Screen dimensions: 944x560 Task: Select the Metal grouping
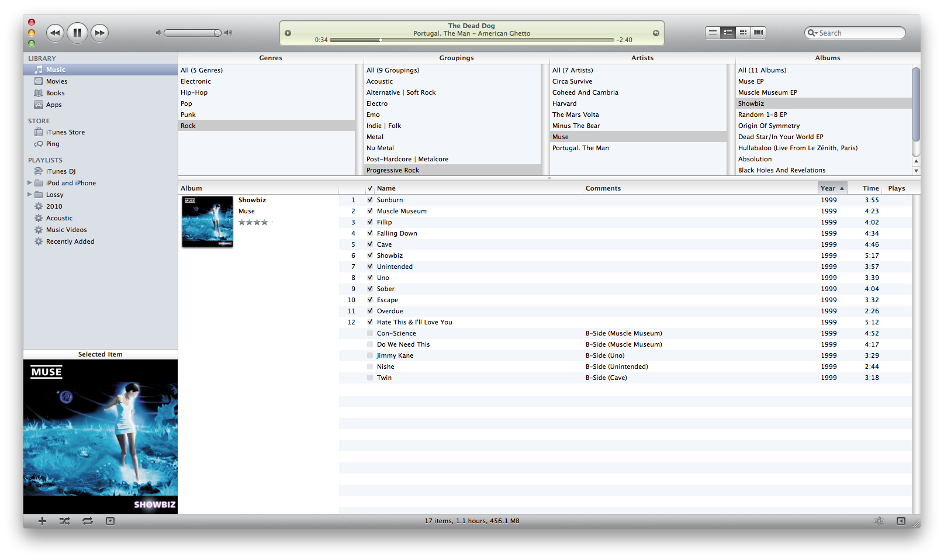[452, 137]
